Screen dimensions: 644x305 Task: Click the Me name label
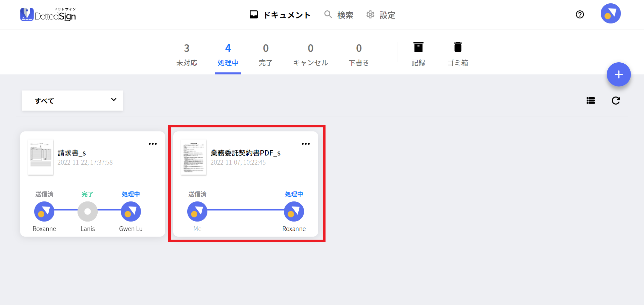(x=197, y=229)
